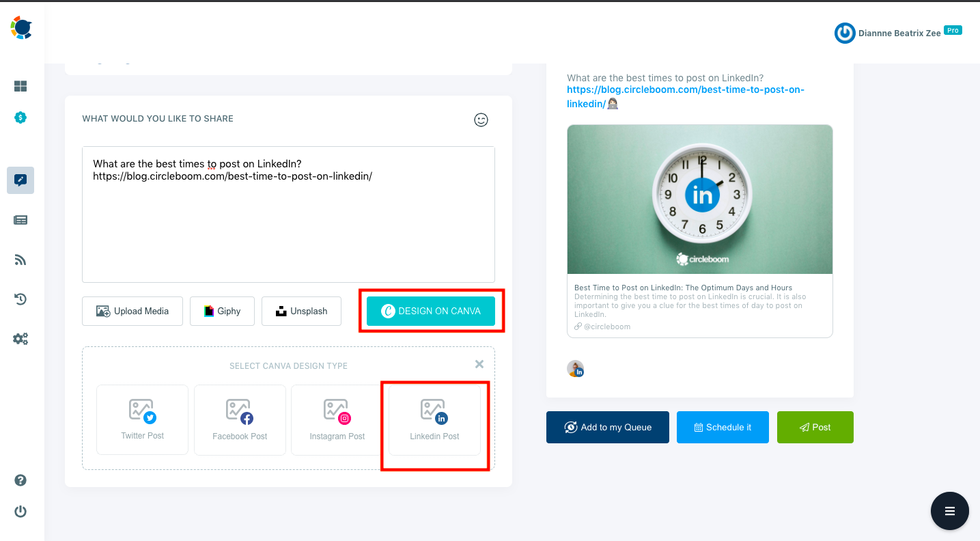
Task: Open the floating hamburger menu button
Action: [949, 511]
